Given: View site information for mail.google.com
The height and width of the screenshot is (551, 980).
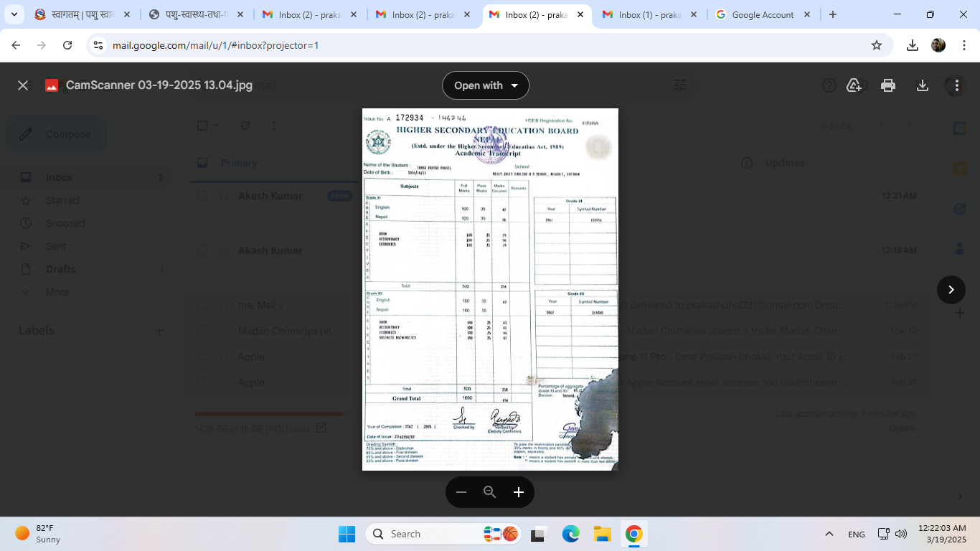Looking at the screenshot, I should pyautogui.click(x=99, y=45).
